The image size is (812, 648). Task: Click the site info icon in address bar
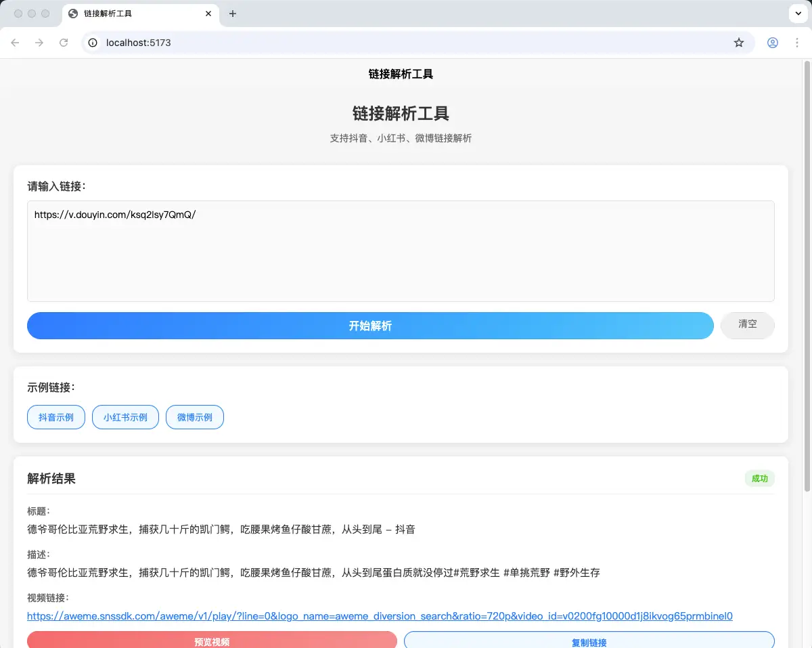point(93,43)
